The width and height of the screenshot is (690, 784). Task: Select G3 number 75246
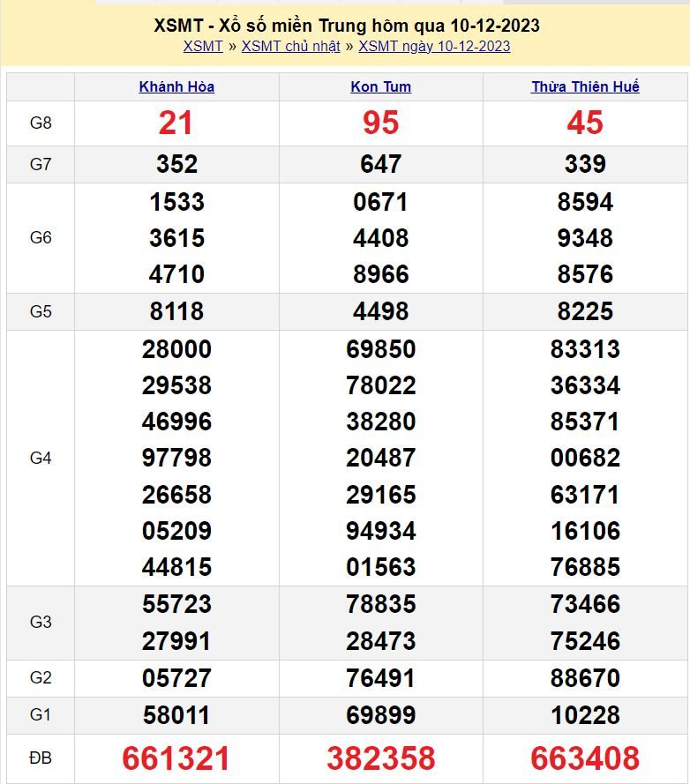pos(585,640)
